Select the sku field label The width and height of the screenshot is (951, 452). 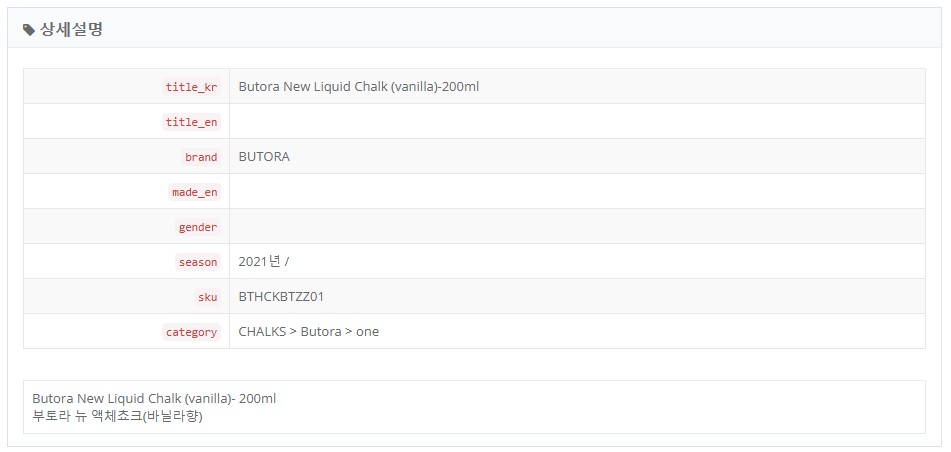(207, 297)
